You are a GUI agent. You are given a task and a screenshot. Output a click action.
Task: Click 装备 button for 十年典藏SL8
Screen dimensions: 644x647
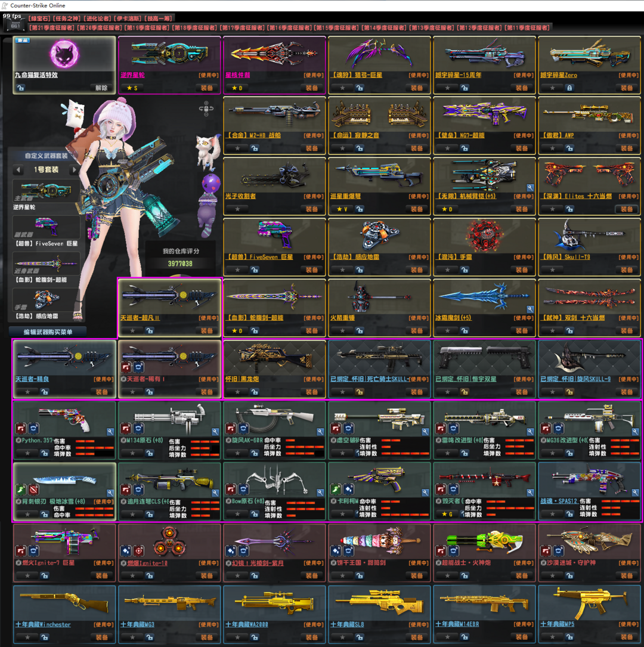(417, 637)
